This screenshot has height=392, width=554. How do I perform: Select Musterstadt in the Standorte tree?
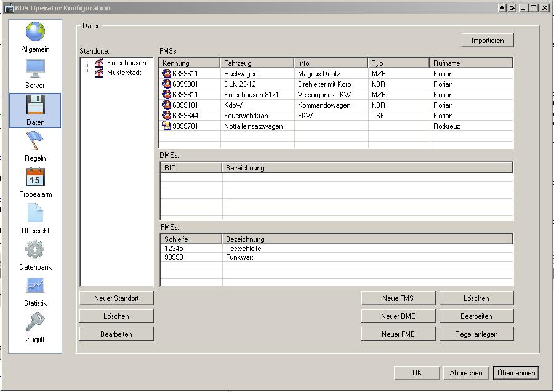coord(124,73)
